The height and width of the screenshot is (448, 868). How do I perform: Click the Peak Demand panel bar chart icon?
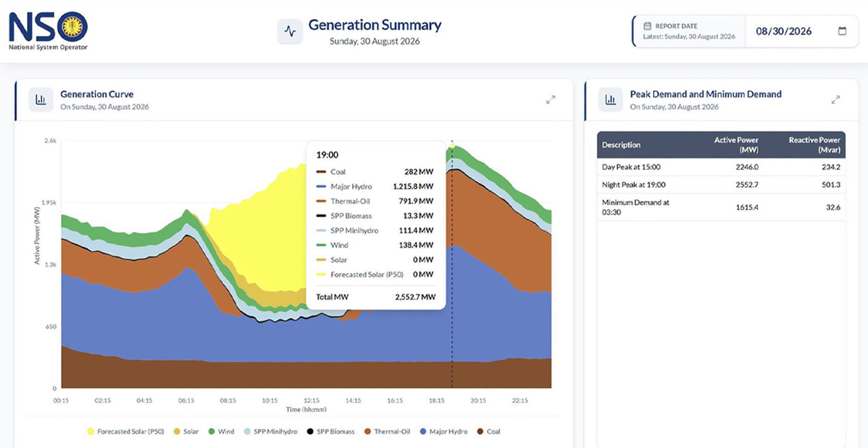point(611,100)
